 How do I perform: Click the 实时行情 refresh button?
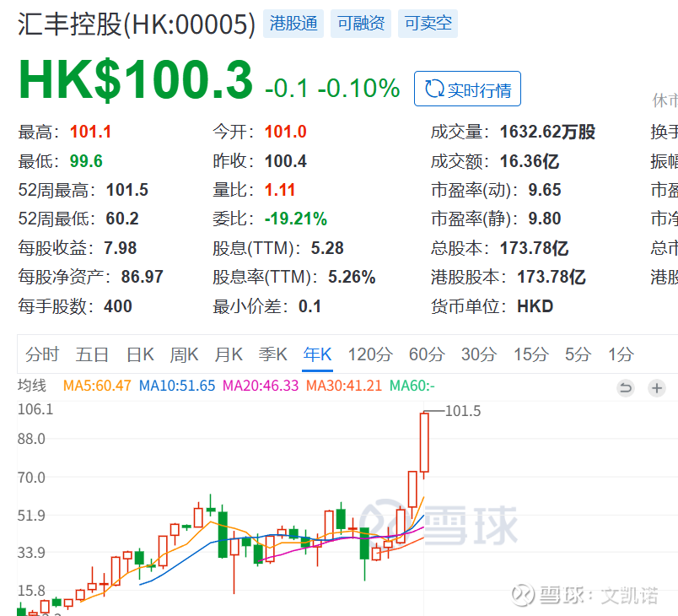(467, 89)
